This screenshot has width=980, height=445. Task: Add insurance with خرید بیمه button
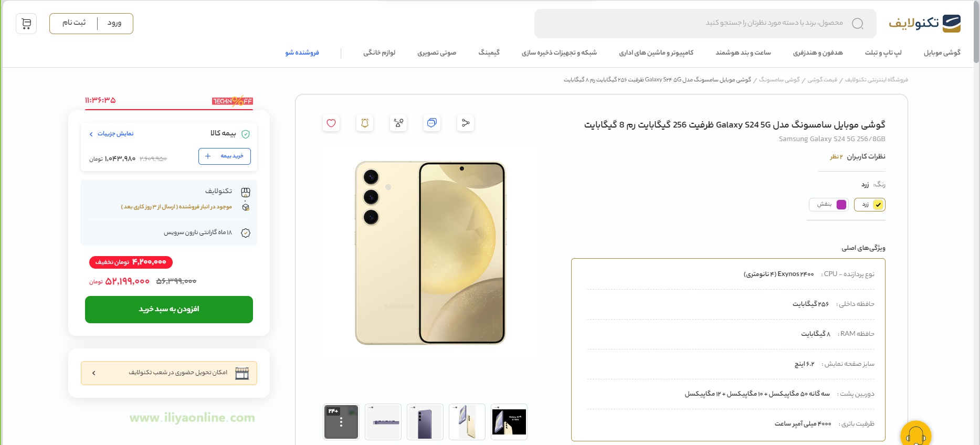pos(225,156)
